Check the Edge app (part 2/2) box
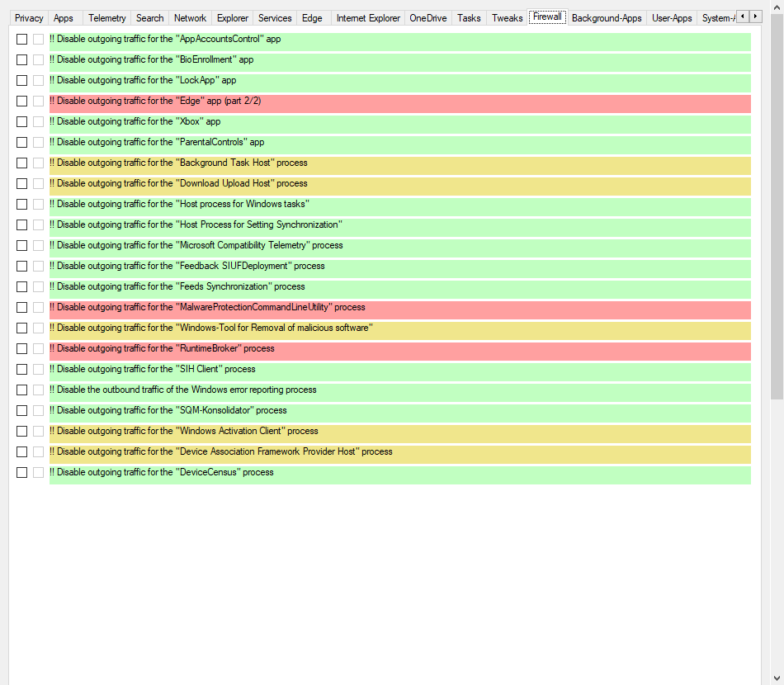 (x=22, y=101)
